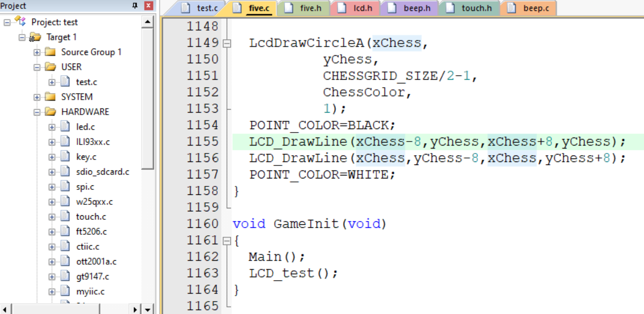Click the Project tree scroll-right arrow
This screenshot has height=314, width=644.
point(136,309)
